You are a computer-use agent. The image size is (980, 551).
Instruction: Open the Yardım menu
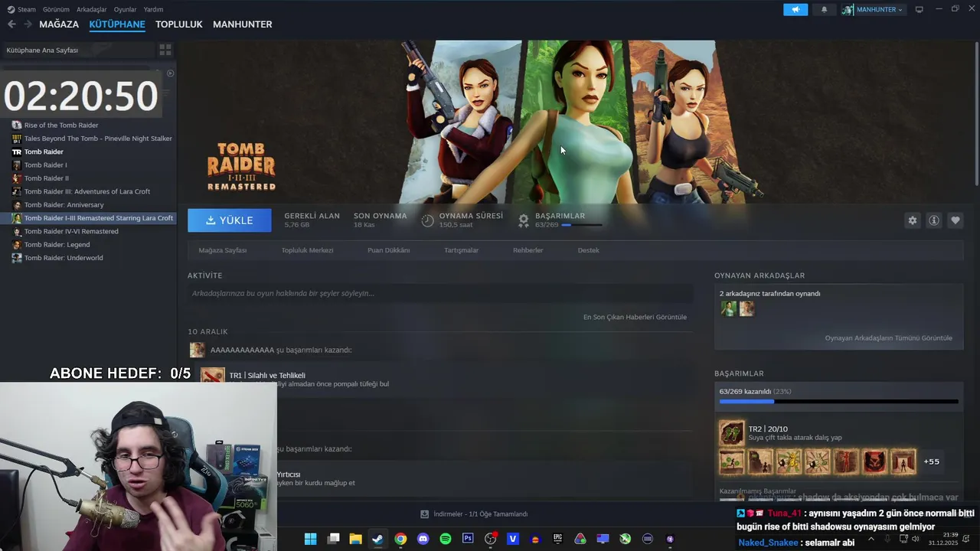click(153, 9)
